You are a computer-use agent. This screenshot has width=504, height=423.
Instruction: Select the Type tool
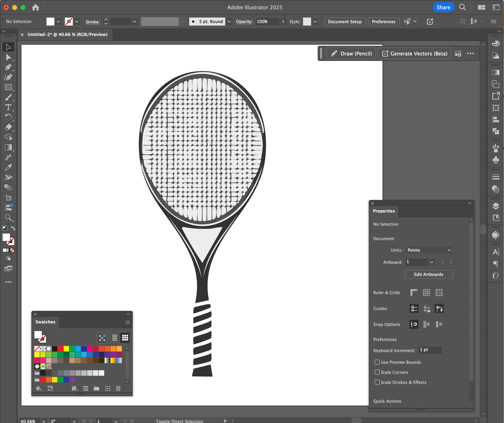point(8,107)
